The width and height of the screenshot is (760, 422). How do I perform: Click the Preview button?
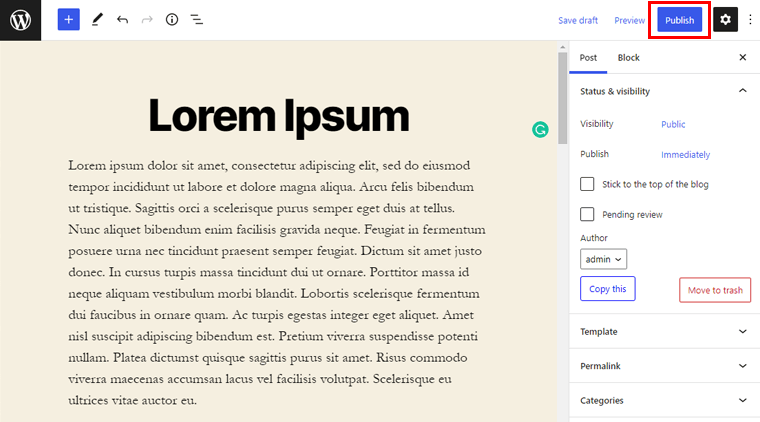pyautogui.click(x=629, y=20)
